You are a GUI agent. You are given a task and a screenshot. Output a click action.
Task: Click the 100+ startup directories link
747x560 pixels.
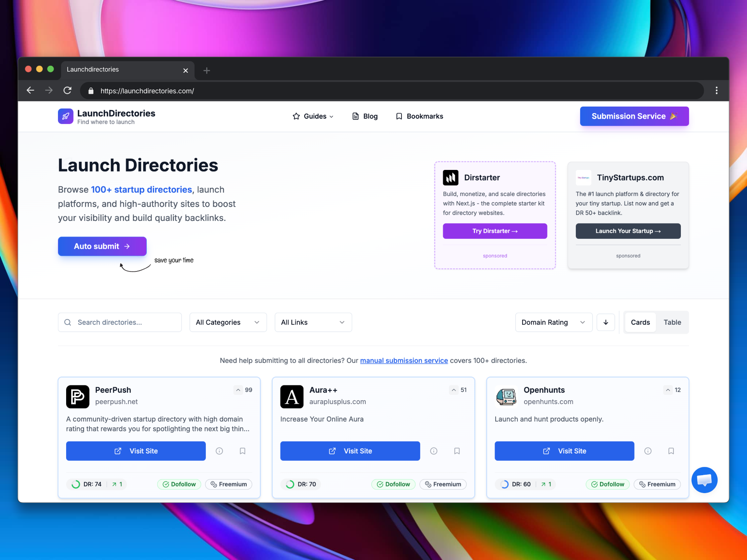142,189
